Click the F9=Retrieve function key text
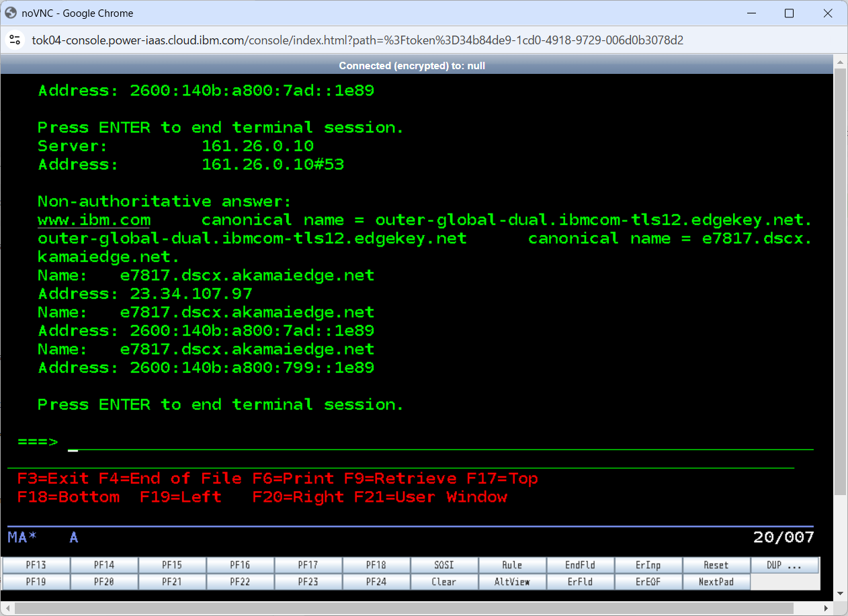Image resolution: width=848 pixels, height=616 pixels. [400, 479]
